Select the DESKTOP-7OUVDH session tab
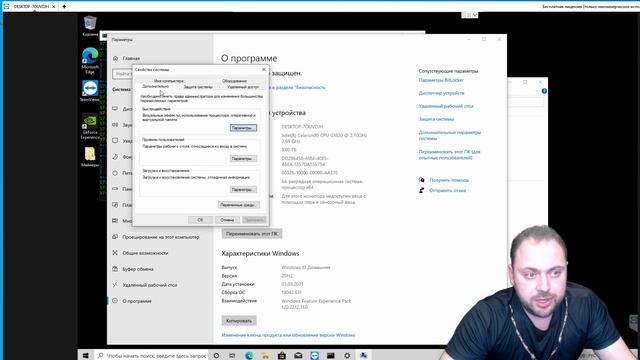Viewport: 640px width, 360px height. point(31,7)
